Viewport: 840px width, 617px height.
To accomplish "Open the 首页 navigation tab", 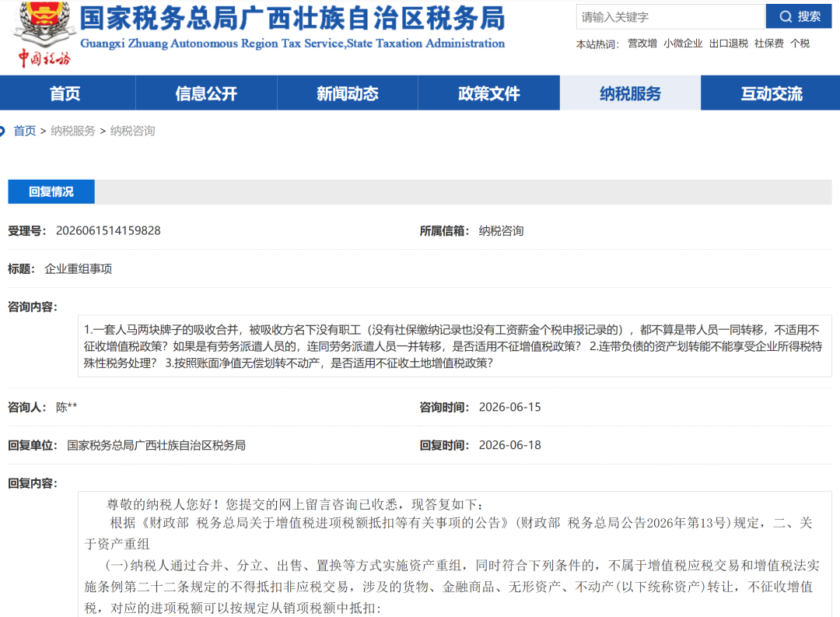I will point(65,93).
